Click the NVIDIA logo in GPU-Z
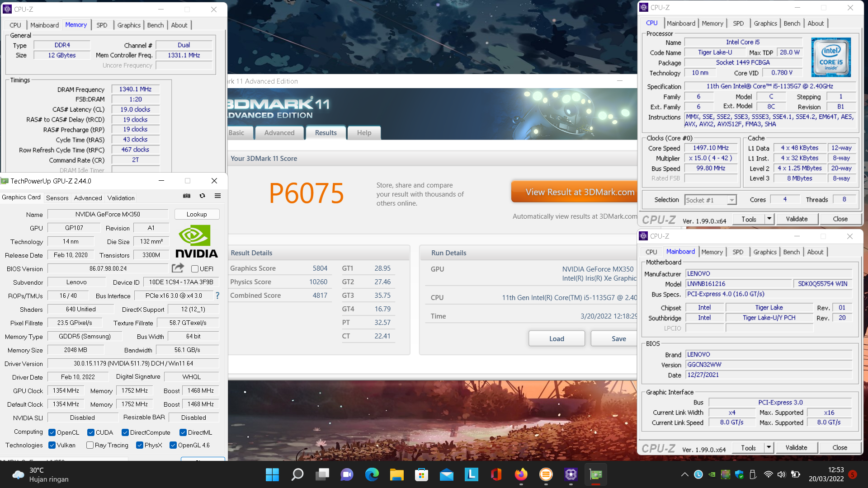 [196, 241]
